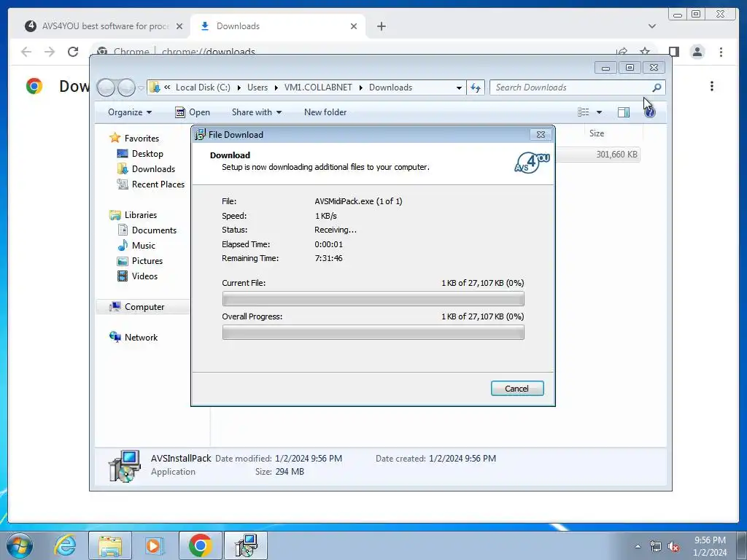Go to Local Disk (C:) in breadcrumb
This screenshot has width=747, height=560.
pyautogui.click(x=203, y=87)
